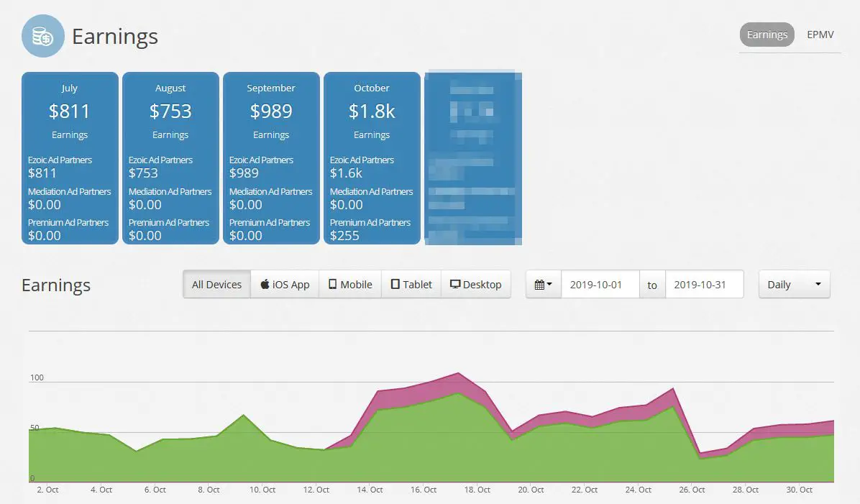Open the August earnings card
The width and height of the screenshot is (860, 504).
[170, 158]
